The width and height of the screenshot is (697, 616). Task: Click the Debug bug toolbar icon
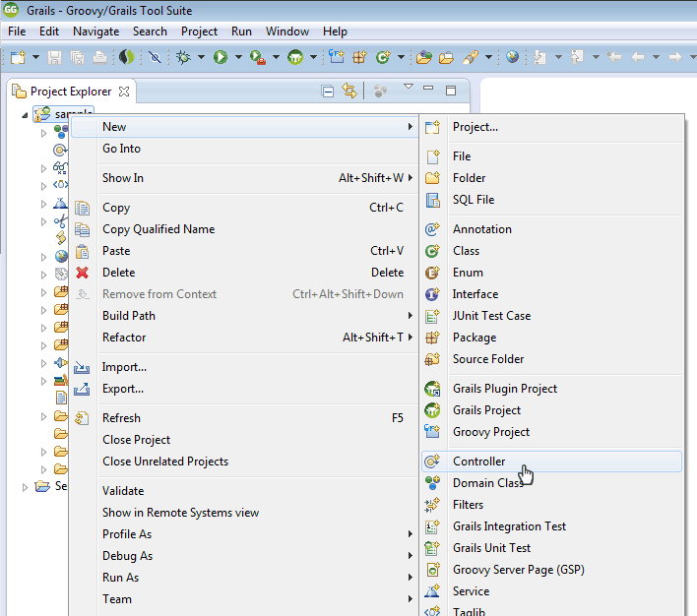tap(183, 57)
